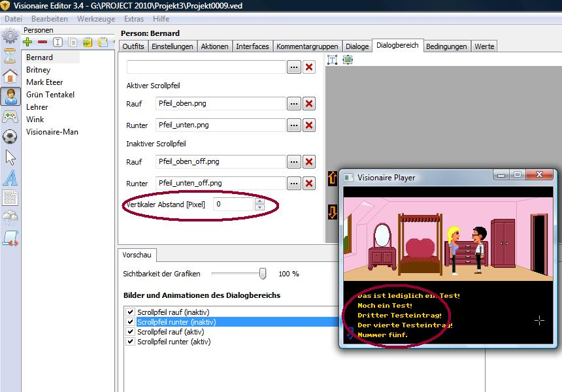Open game properties gear icon in sidebar
Image resolution: width=562 pixels, height=392 pixels.
(x=10, y=36)
